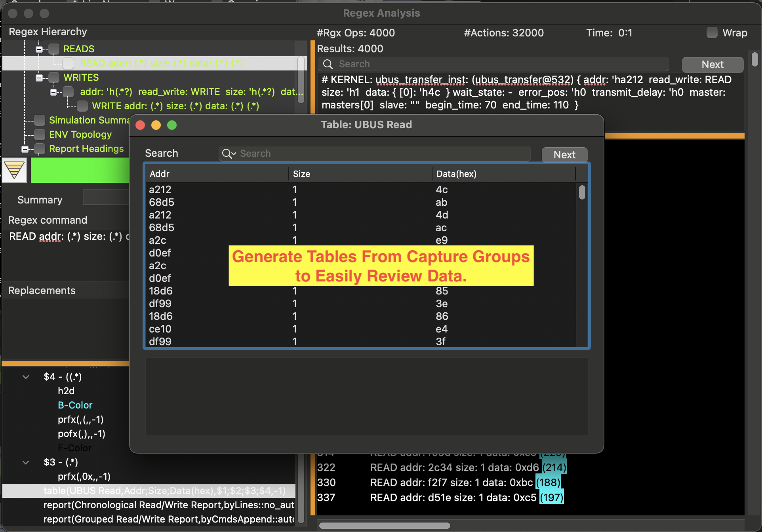
Task: Click the highlighted (197) value
Action: coord(552,498)
